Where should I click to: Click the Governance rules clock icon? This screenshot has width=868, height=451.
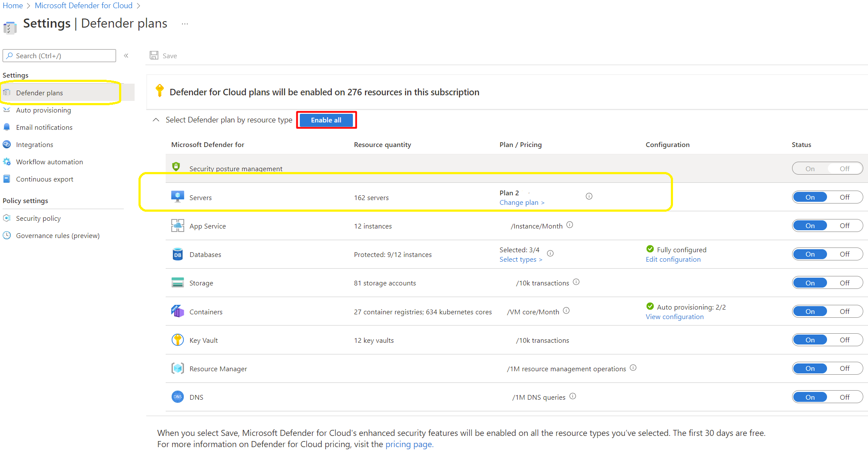[x=7, y=235]
